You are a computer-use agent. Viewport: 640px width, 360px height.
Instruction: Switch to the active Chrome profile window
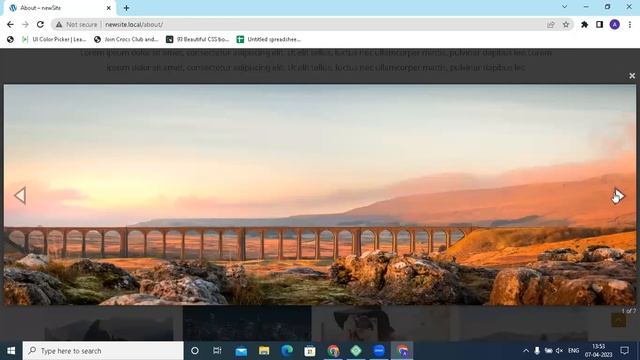[x=402, y=351]
